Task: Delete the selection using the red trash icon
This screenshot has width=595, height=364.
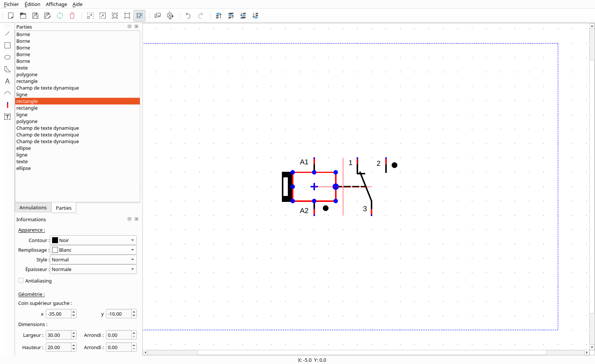Action: pos(72,16)
